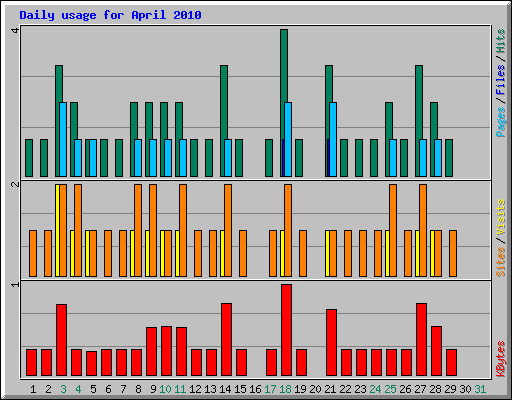Viewport: 512px width, 400px height.
Task: Click day label 15 on the x-axis
Action: pyautogui.click(x=240, y=389)
